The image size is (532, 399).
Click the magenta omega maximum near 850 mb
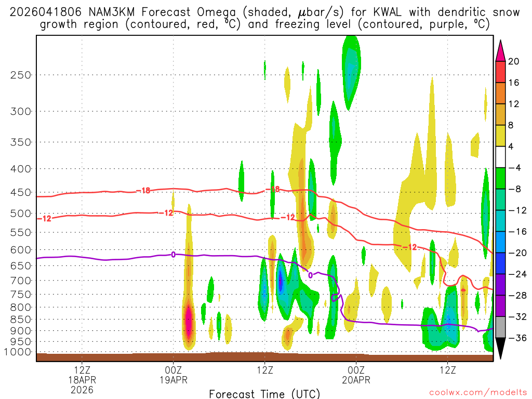pos(189,322)
